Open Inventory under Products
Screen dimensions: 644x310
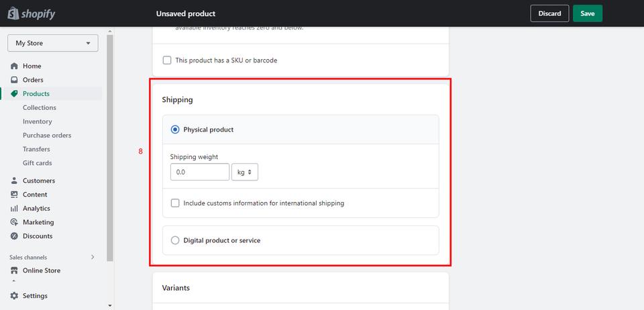coord(38,121)
